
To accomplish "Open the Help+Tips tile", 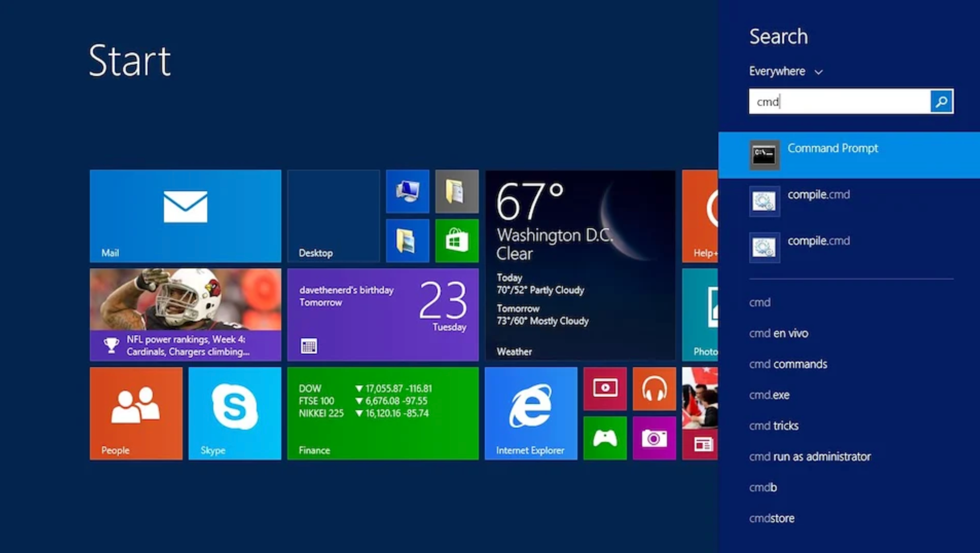I will pos(700,216).
